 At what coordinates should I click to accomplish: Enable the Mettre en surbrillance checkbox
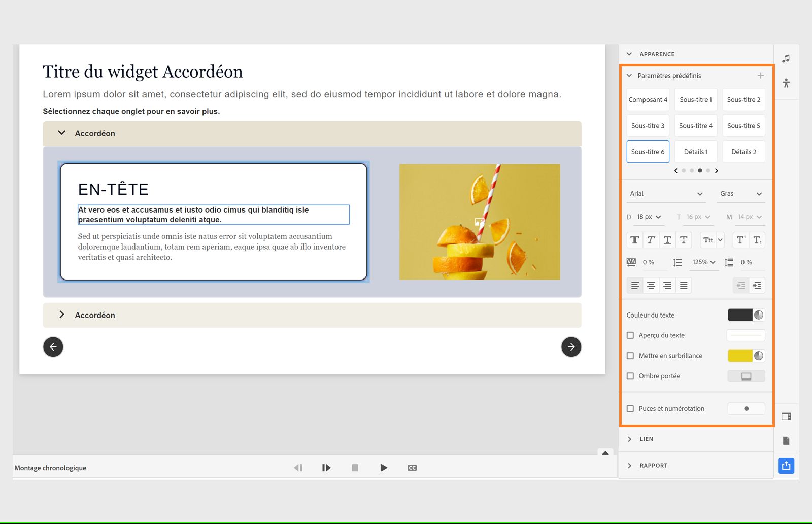click(x=630, y=356)
